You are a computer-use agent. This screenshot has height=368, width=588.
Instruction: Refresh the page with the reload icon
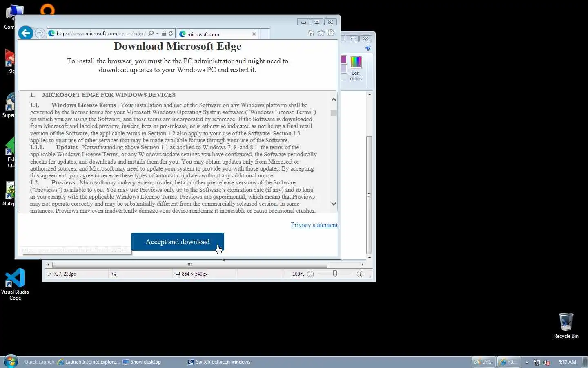click(171, 34)
